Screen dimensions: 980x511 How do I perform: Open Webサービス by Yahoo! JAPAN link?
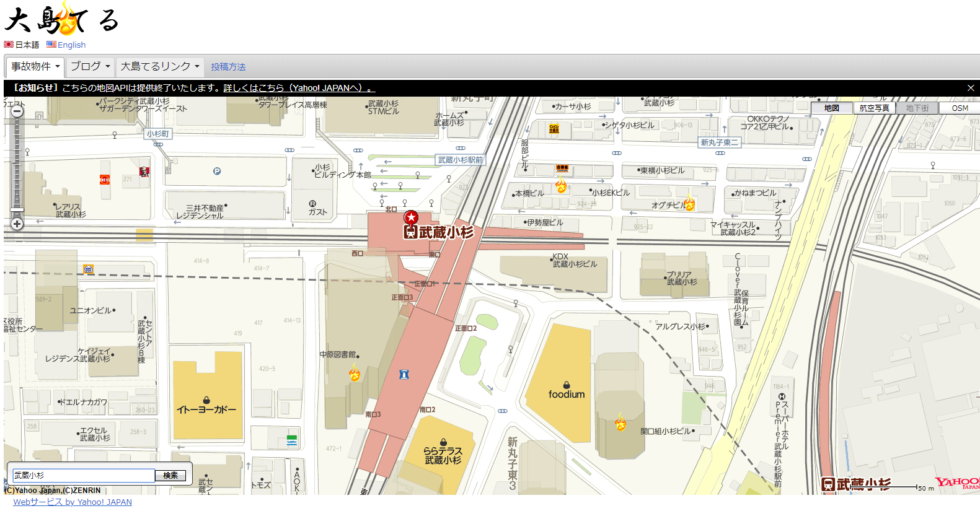point(73,502)
